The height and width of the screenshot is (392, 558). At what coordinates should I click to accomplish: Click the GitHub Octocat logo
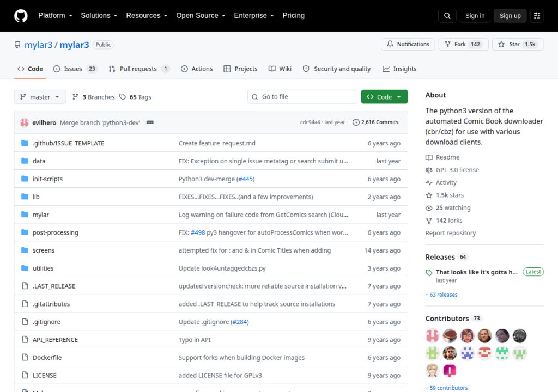[21, 16]
